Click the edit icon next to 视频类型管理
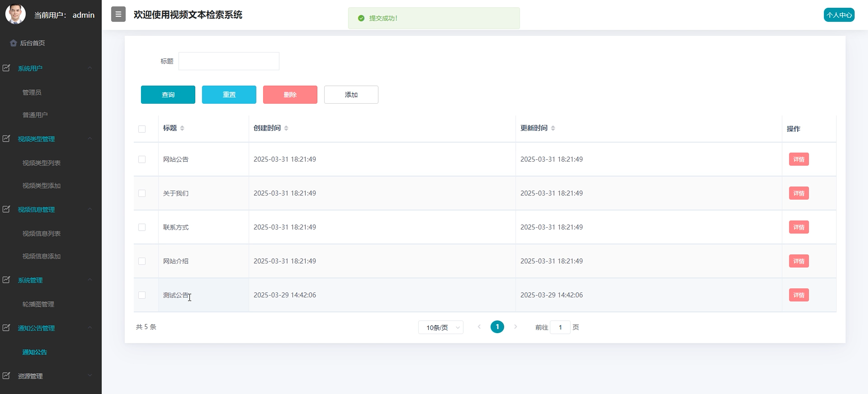Viewport: 868px width, 394px height. (6, 138)
